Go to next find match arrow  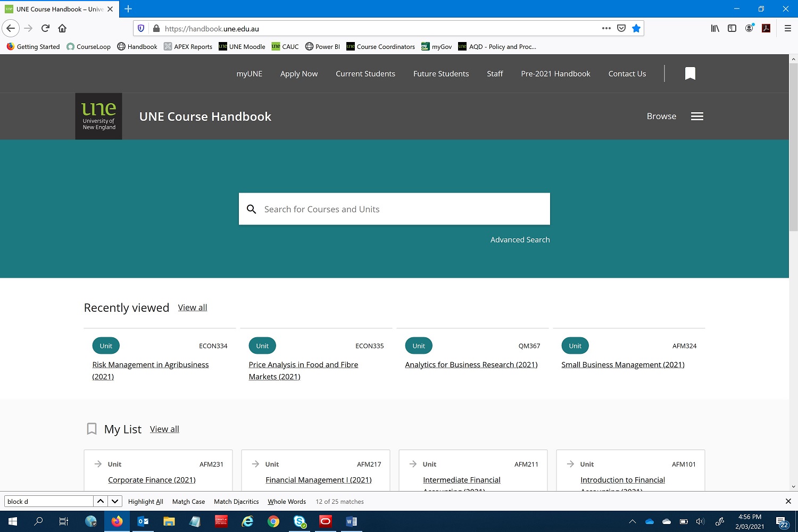pos(114,501)
